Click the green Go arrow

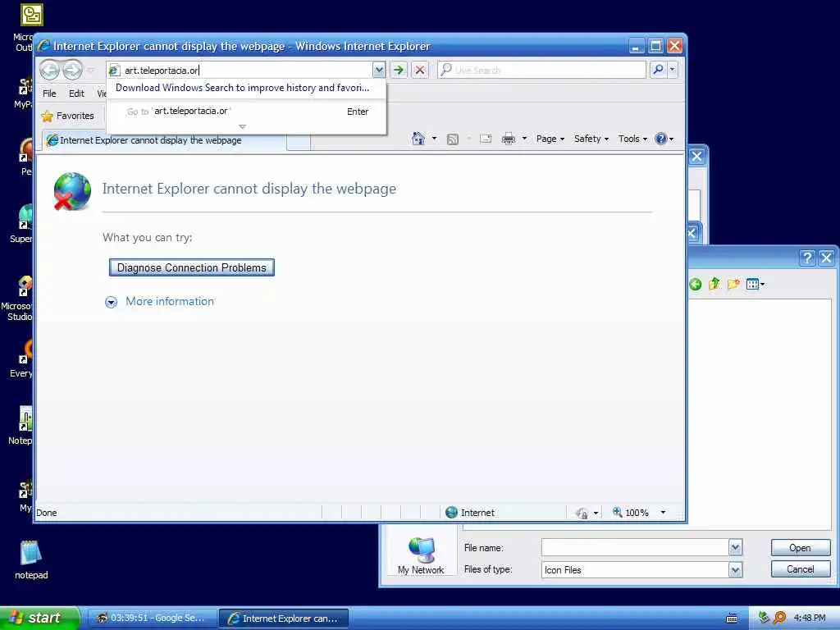tap(398, 70)
